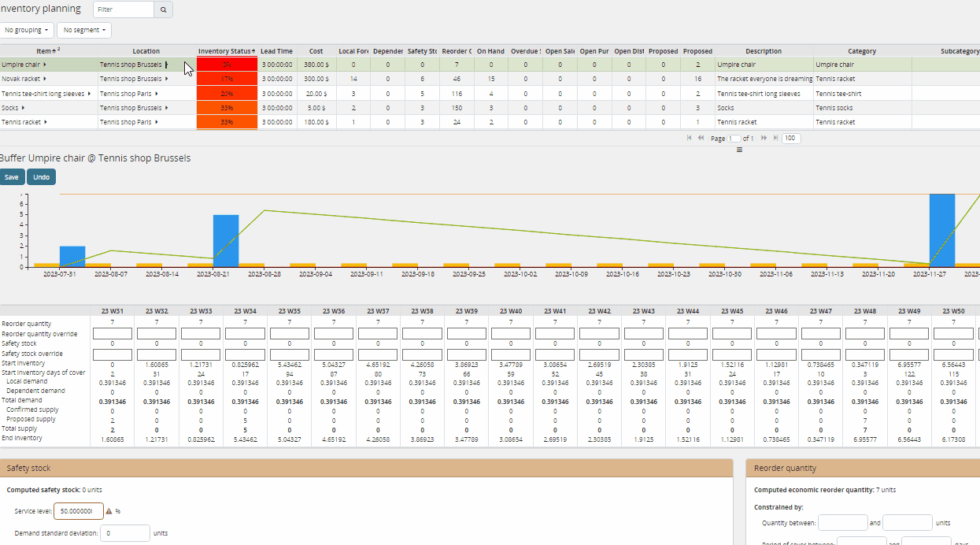Click the magnifier search icon beside Filter
The width and height of the screenshot is (980, 545).
163,9
